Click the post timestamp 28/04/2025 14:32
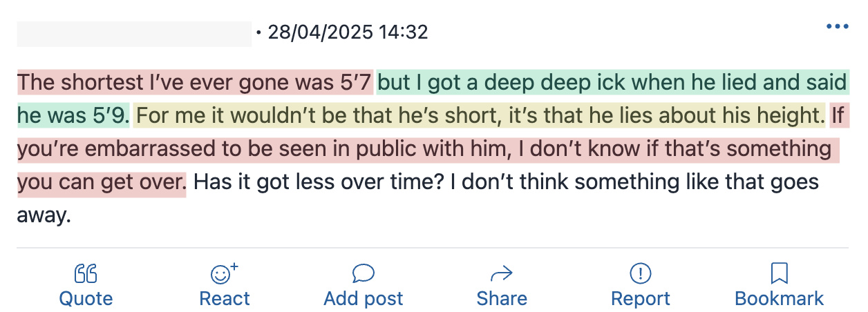868x312 pixels. pyautogui.click(x=348, y=32)
